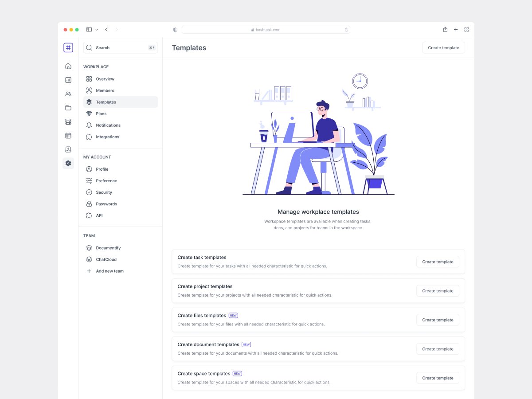Click Add new team
Viewport: 532px width, 399px height.
pos(121,271)
